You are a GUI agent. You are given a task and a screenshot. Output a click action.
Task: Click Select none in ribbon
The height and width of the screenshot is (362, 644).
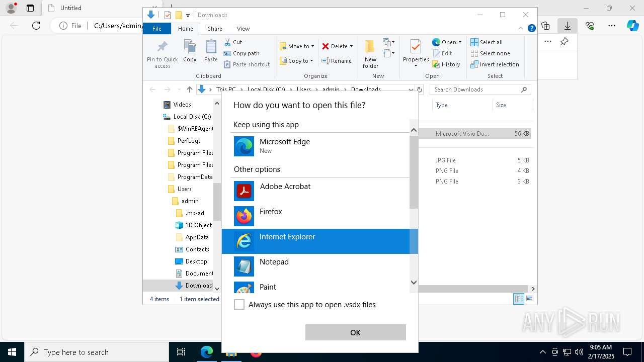coord(490,53)
